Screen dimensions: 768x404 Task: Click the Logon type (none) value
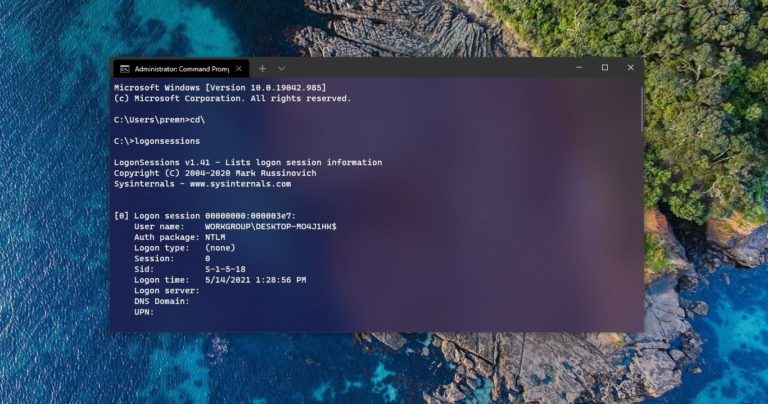[x=220, y=248]
